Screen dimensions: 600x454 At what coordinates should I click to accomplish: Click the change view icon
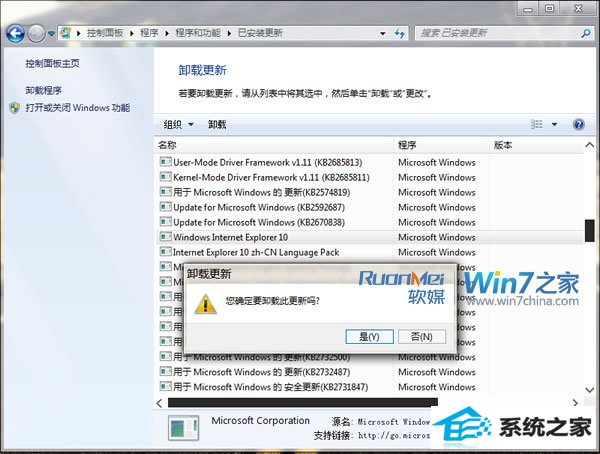click(536, 124)
